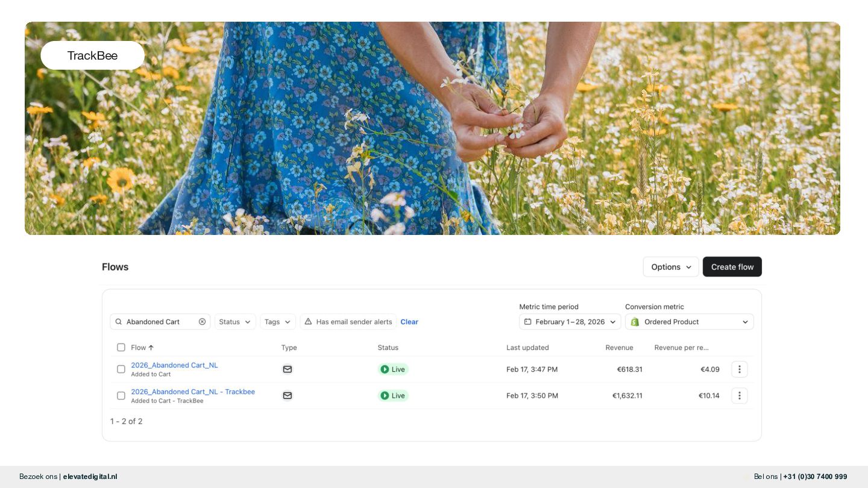The image size is (868, 488).
Task: Click the Live status badge of Trackbee flow
Action: tap(393, 396)
